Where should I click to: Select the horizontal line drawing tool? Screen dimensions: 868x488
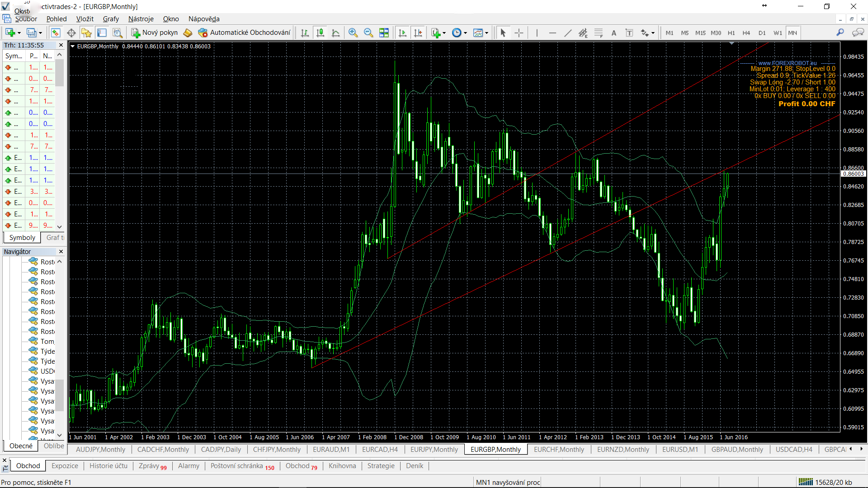(x=552, y=33)
